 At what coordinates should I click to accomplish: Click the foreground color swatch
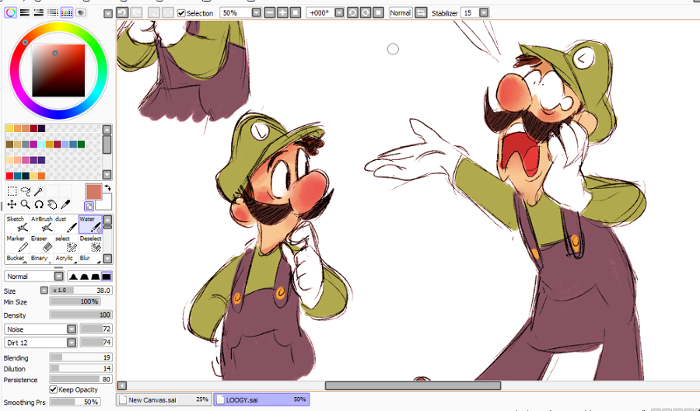click(94, 192)
